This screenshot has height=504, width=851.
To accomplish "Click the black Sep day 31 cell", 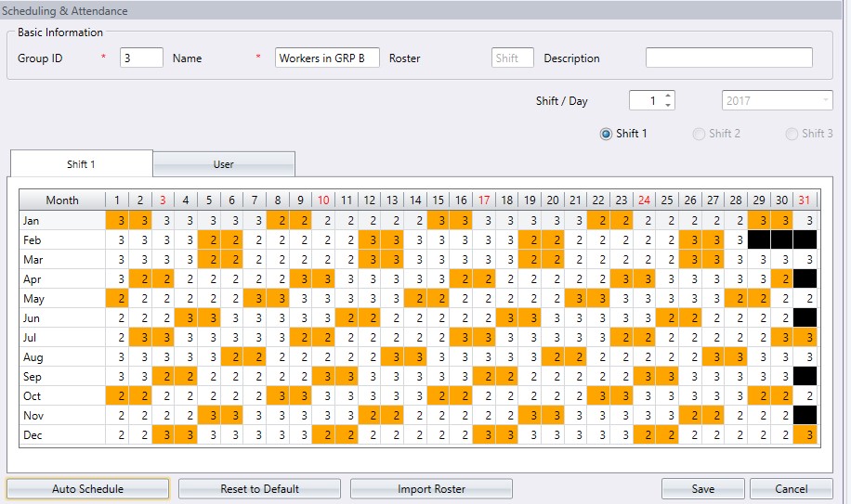I will (805, 377).
